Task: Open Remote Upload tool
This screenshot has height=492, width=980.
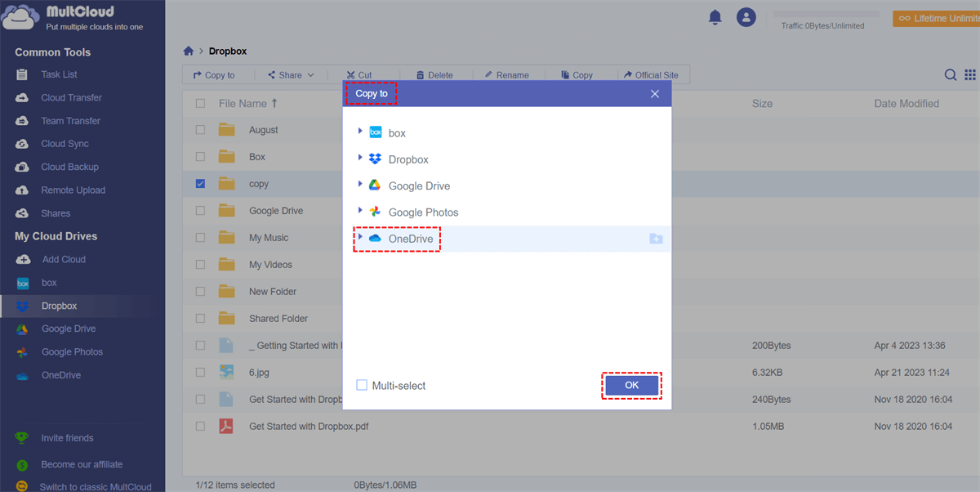Action: (73, 190)
